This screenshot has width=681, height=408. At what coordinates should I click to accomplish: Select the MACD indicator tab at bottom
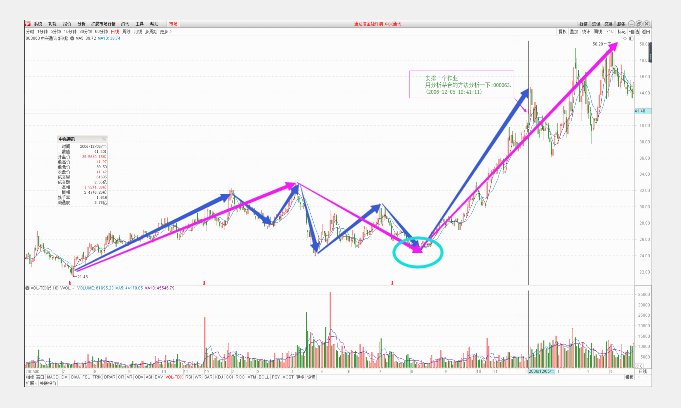pyautogui.click(x=53, y=377)
